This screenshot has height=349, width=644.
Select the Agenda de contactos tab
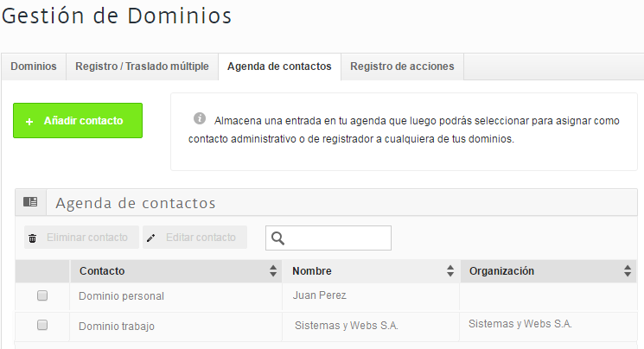click(x=279, y=67)
